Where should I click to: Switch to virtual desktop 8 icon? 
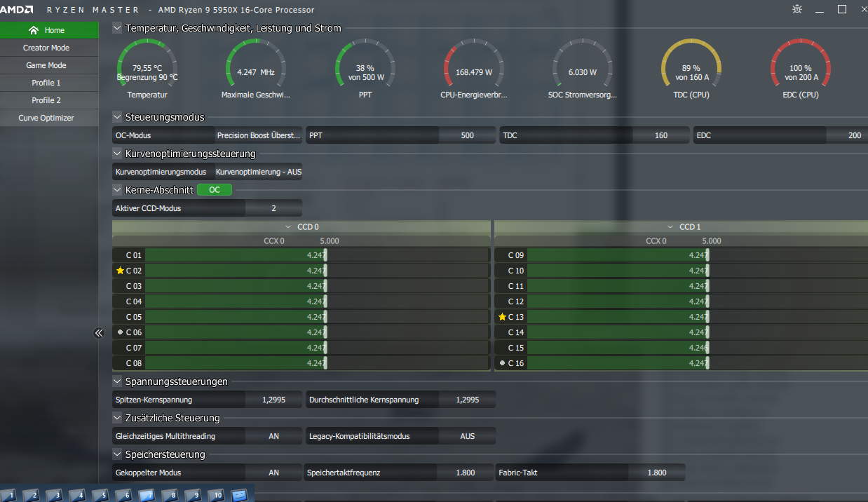[x=169, y=495]
